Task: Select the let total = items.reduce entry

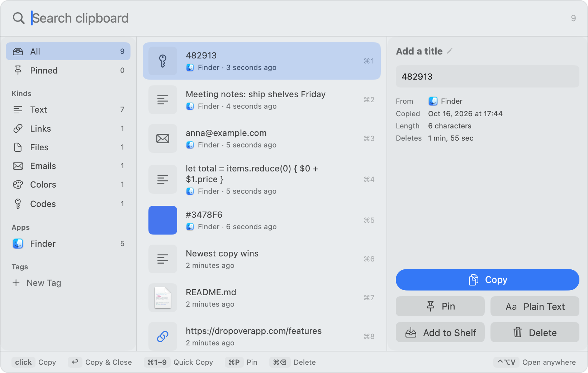Action: 262,179
